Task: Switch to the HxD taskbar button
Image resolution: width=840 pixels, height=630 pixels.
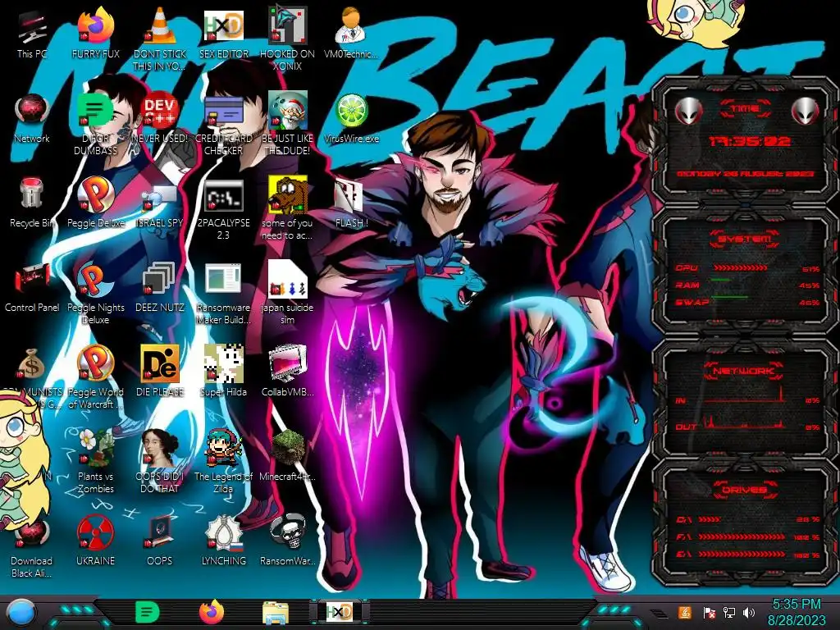Action: 339,612
